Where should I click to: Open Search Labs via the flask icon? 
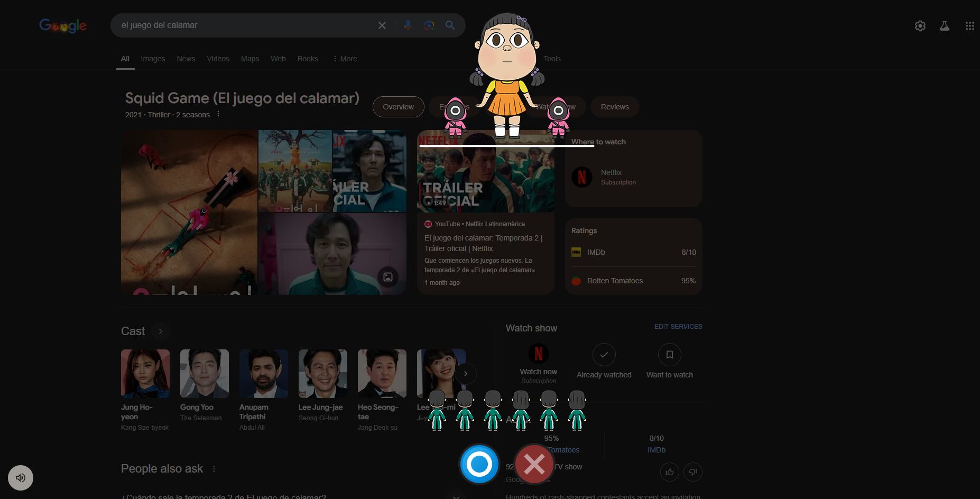945,25
